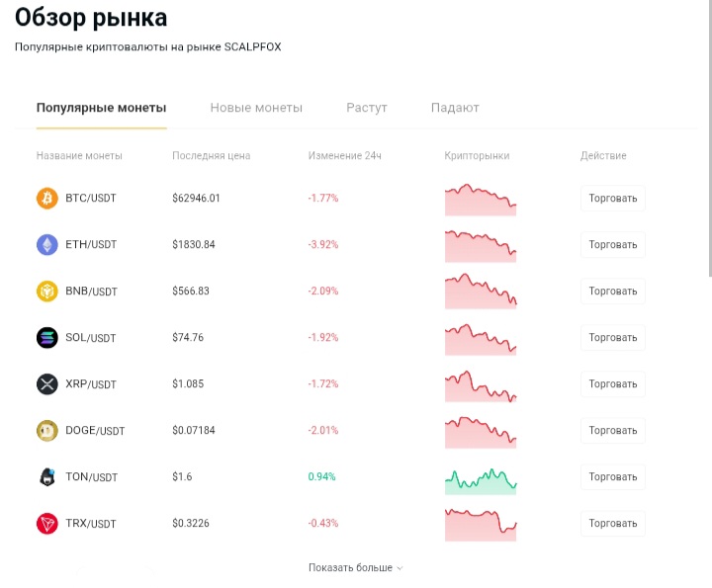Click the Solana coin icon
The image size is (712, 588).
[47, 338]
